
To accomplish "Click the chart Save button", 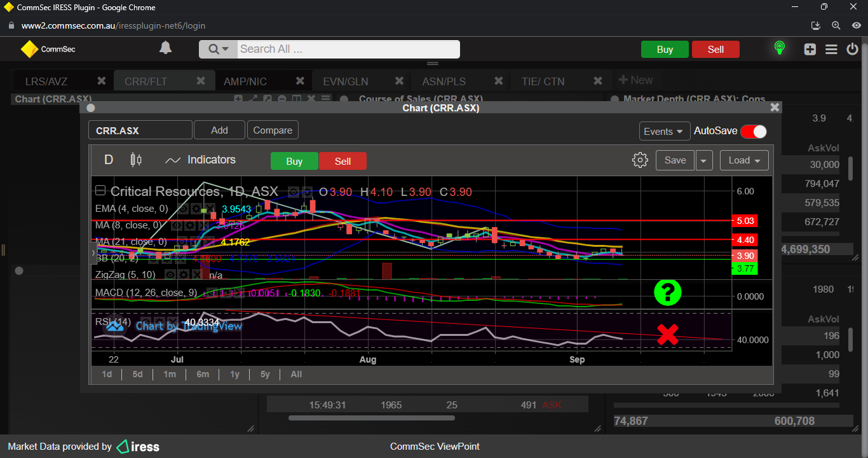I will [675, 160].
